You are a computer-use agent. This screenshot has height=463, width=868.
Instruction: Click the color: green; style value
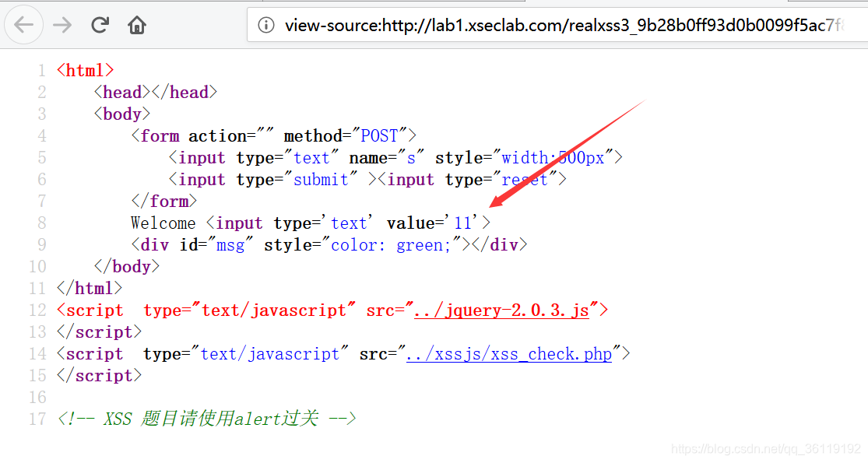[391, 244]
